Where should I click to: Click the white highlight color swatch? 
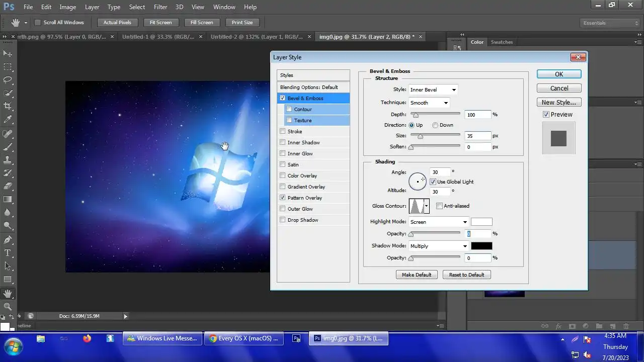coord(481,222)
